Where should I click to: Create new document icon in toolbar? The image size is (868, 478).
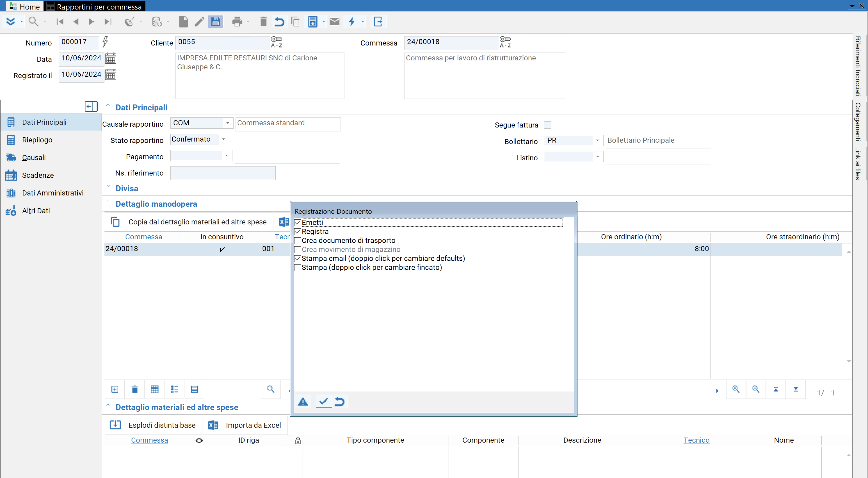pos(183,22)
